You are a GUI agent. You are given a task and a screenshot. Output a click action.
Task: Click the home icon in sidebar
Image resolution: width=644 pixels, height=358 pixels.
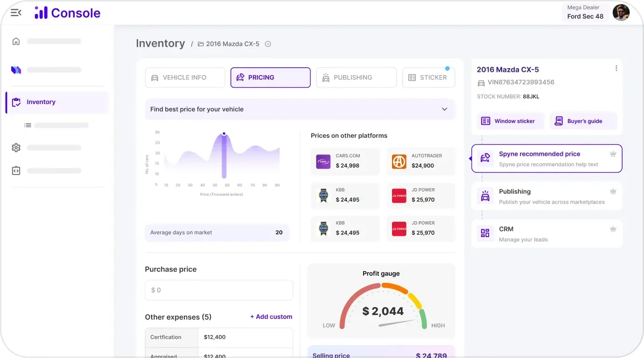16,41
